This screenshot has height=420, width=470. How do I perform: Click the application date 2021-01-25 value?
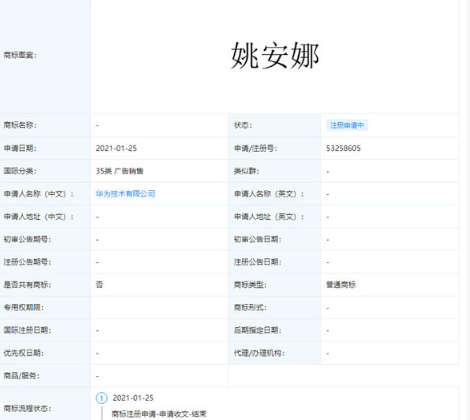coord(116,148)
